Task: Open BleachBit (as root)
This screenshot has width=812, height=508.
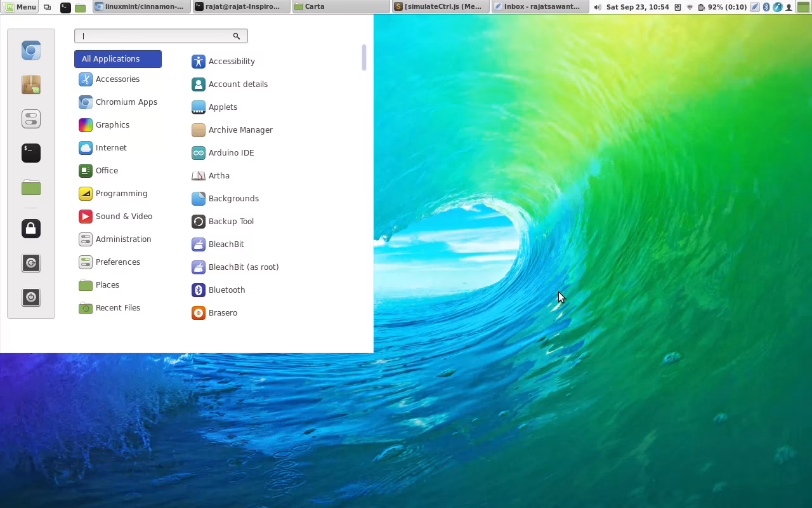Action: [x=243, y=267]
